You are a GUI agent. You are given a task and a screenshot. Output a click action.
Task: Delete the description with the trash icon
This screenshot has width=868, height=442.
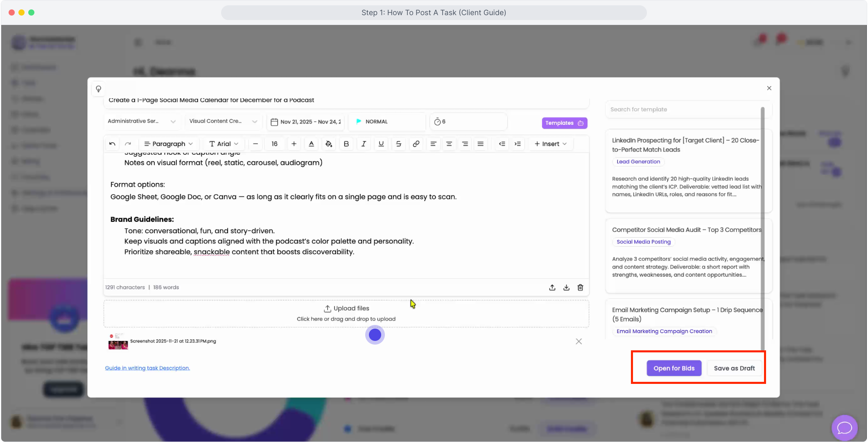tap(580, 287)
